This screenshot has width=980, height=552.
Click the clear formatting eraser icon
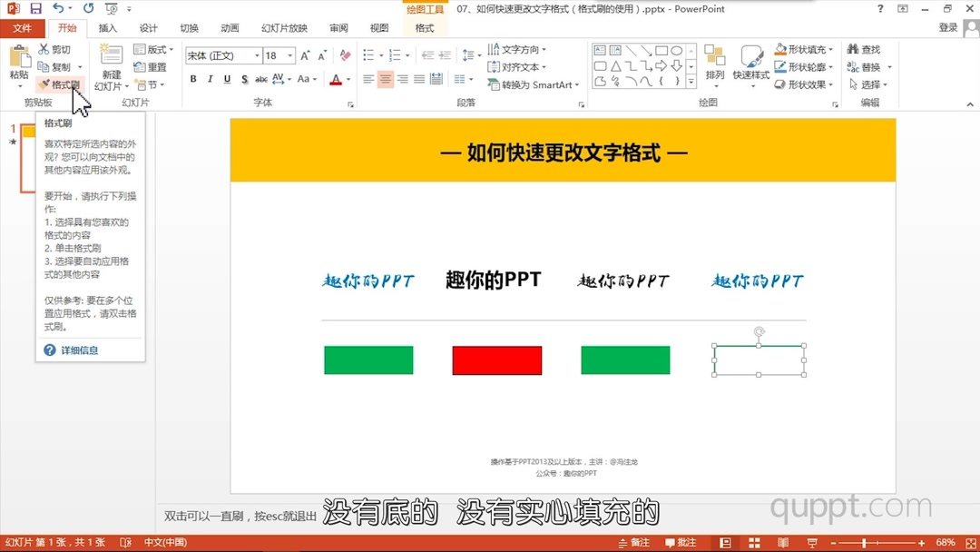coord(345,54)
